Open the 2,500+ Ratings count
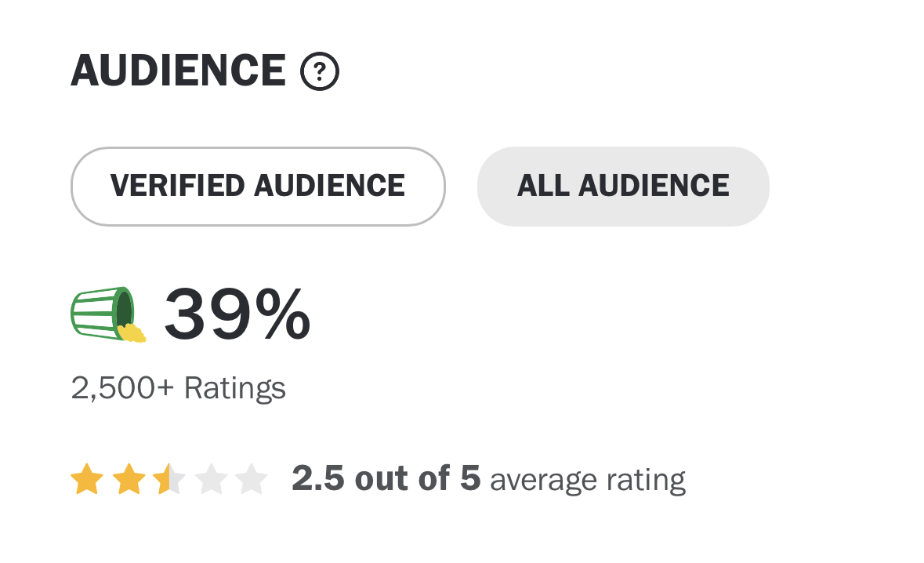 point(178,388)
